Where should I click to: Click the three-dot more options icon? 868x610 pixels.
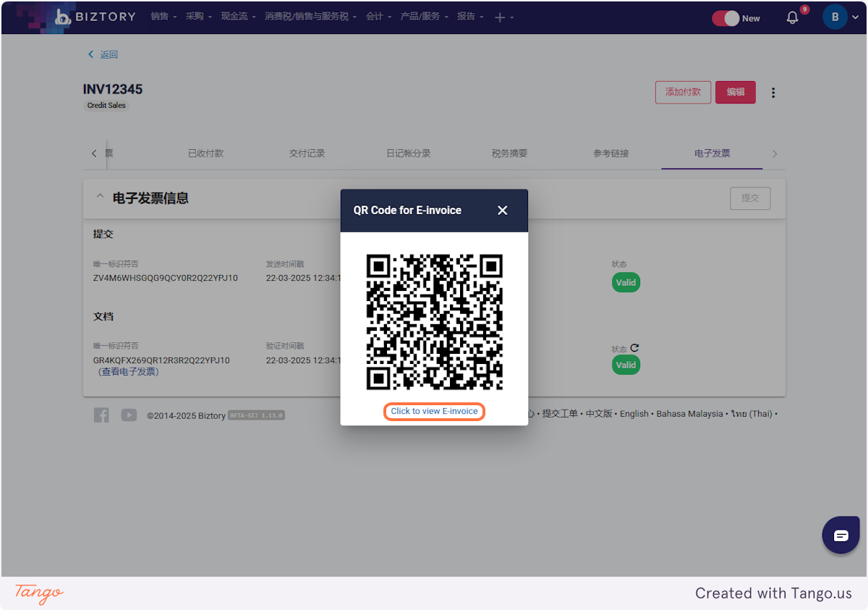coord(773,93)
